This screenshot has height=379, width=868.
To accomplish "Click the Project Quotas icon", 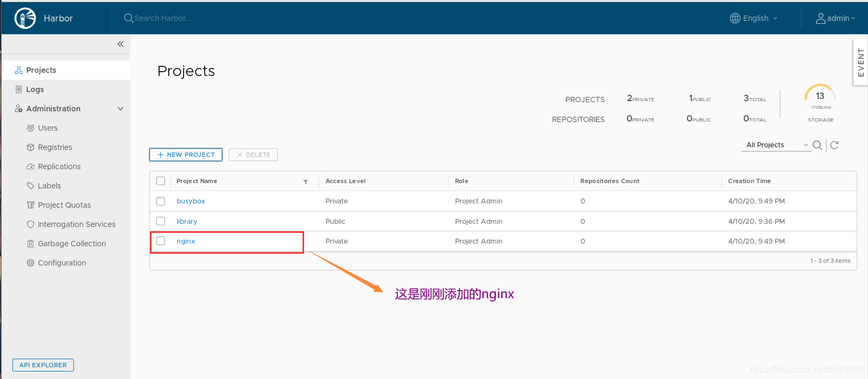I will pos(31,205).
